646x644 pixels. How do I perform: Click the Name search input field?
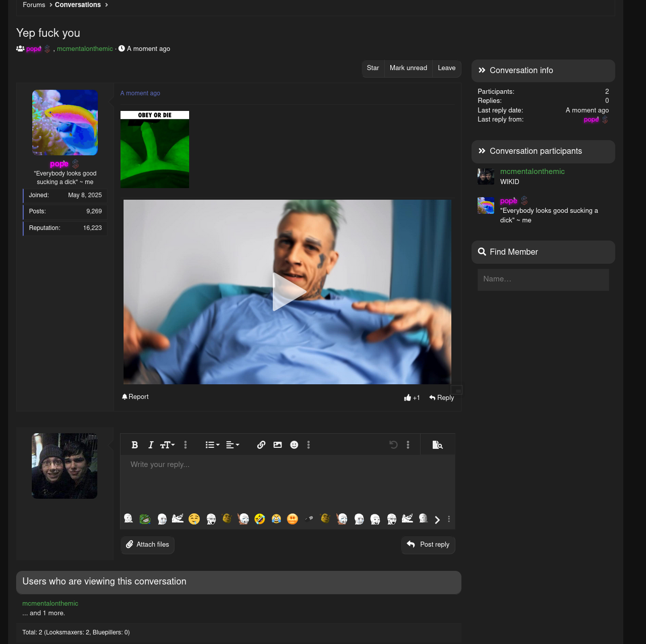pyautogui.click(x=543, y=279)
